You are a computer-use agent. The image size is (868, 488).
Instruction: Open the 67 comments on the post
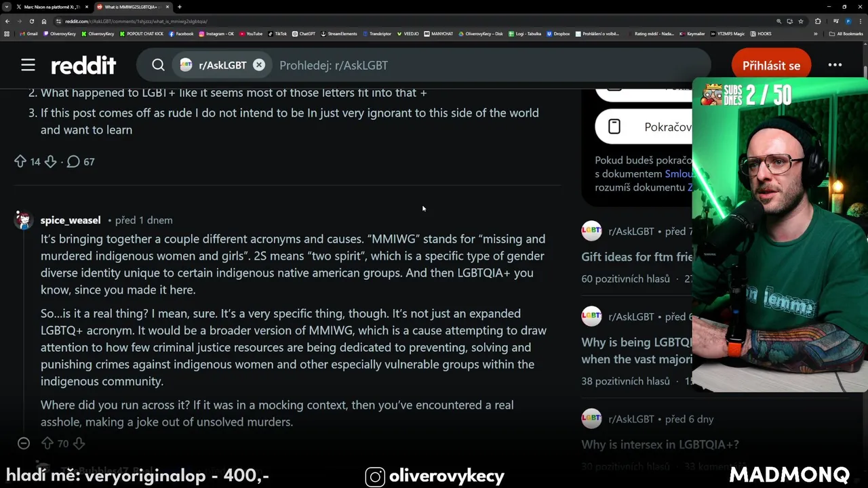coord(80,161)
